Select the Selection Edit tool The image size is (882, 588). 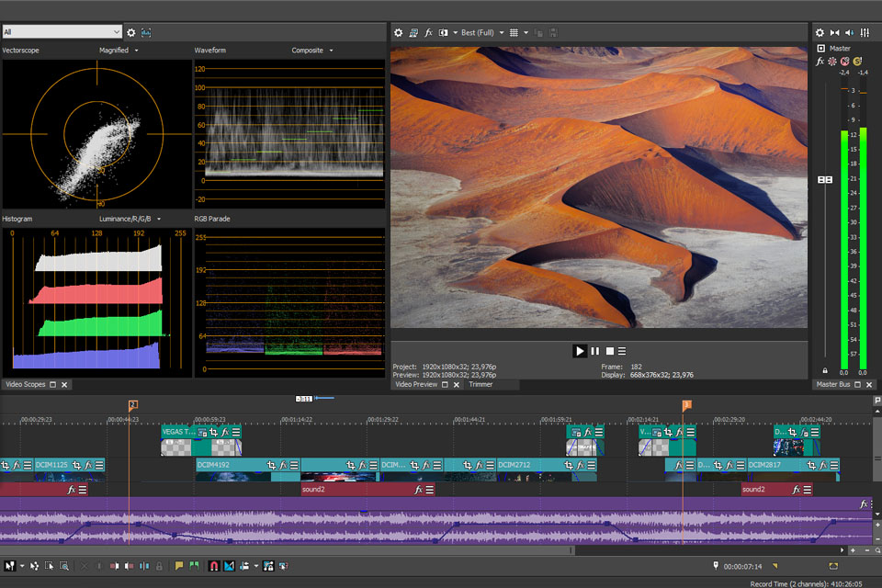(x=50, y=566)
